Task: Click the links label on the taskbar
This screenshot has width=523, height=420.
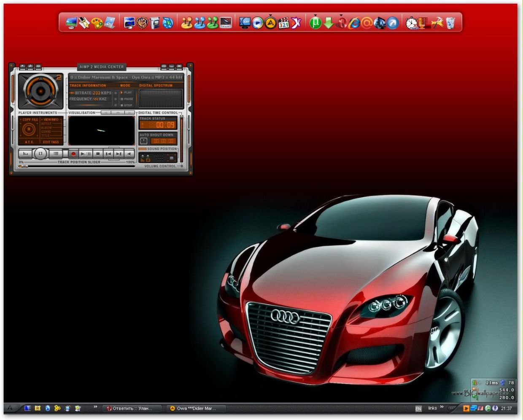Action: (x=433, y=408)
